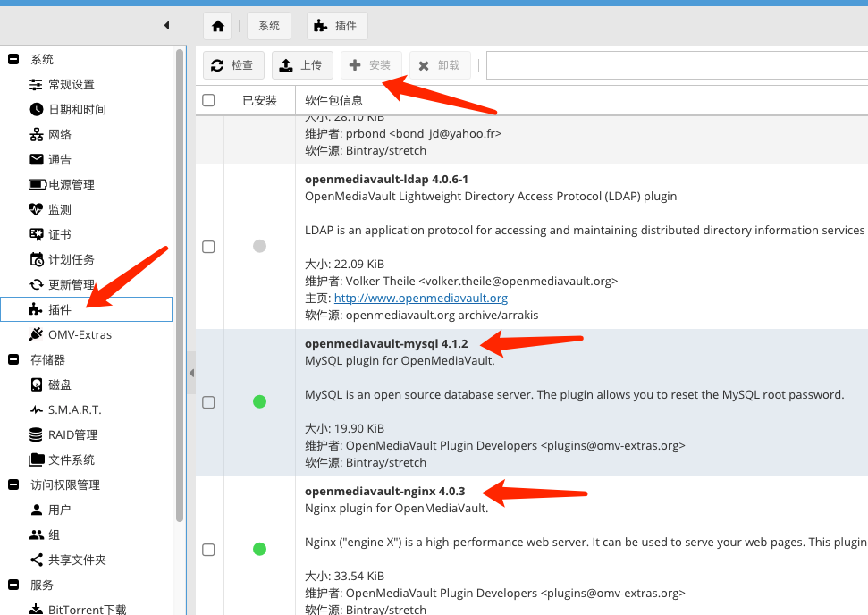868x615 pixels.
Task: Select the openmediavault-nginx 4.0.3 title
Action: coord(384,491)
